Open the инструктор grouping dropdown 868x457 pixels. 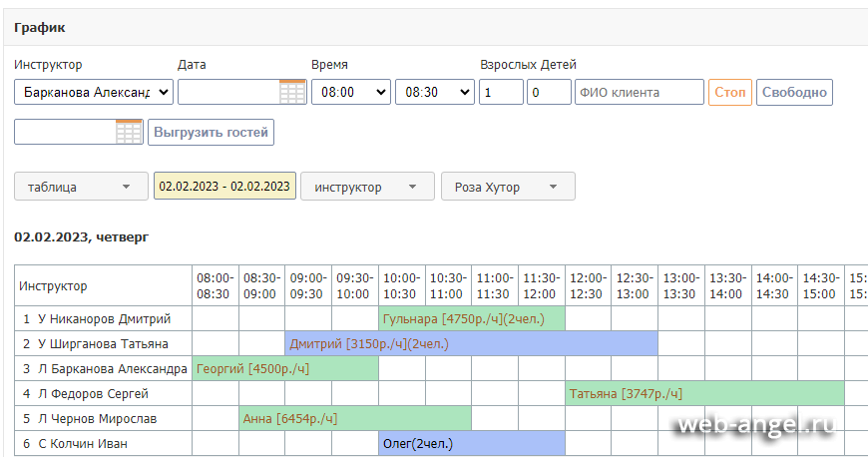click(x=367, y=187)
